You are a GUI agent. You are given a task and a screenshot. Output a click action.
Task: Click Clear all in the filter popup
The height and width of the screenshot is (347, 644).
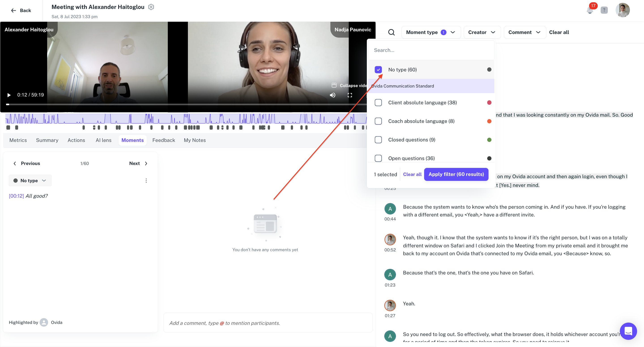(x=412, y=174)
